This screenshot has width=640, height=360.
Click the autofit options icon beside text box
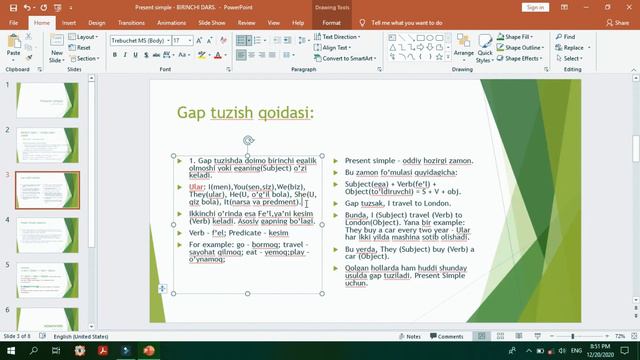click(162, 289)
